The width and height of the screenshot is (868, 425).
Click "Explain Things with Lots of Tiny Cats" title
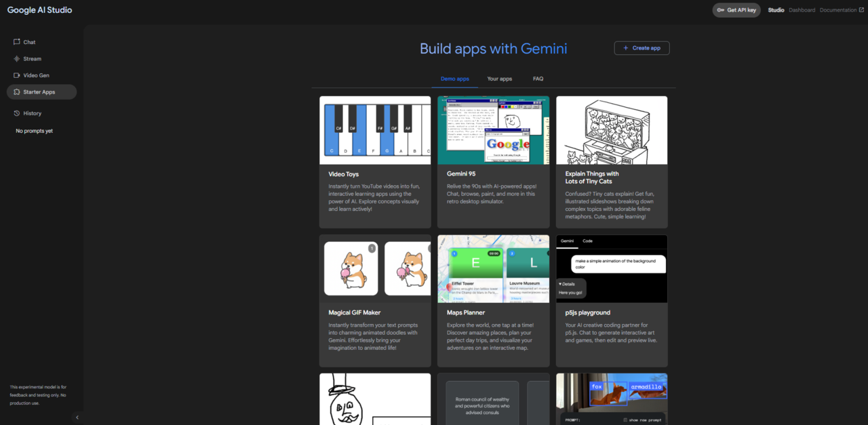(x=592, y=178)
